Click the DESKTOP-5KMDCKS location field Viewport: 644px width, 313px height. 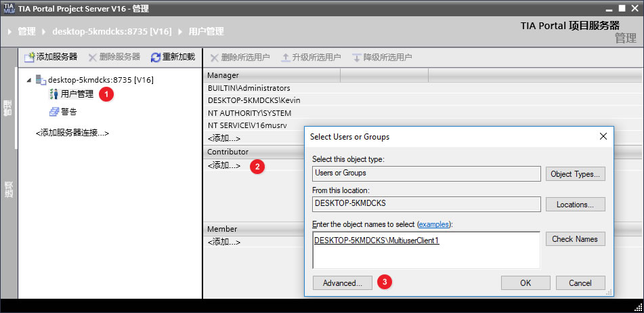click(x=427, y=204)
